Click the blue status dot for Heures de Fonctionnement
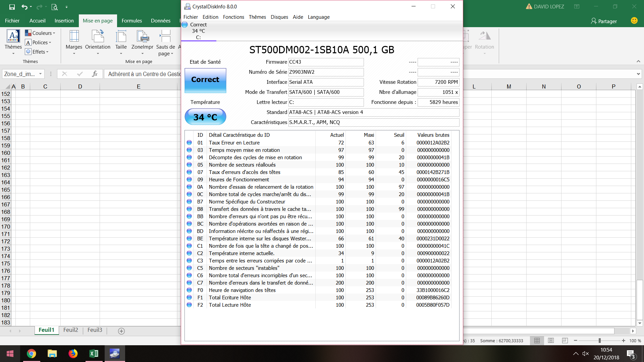 click(x=190, y=180)
